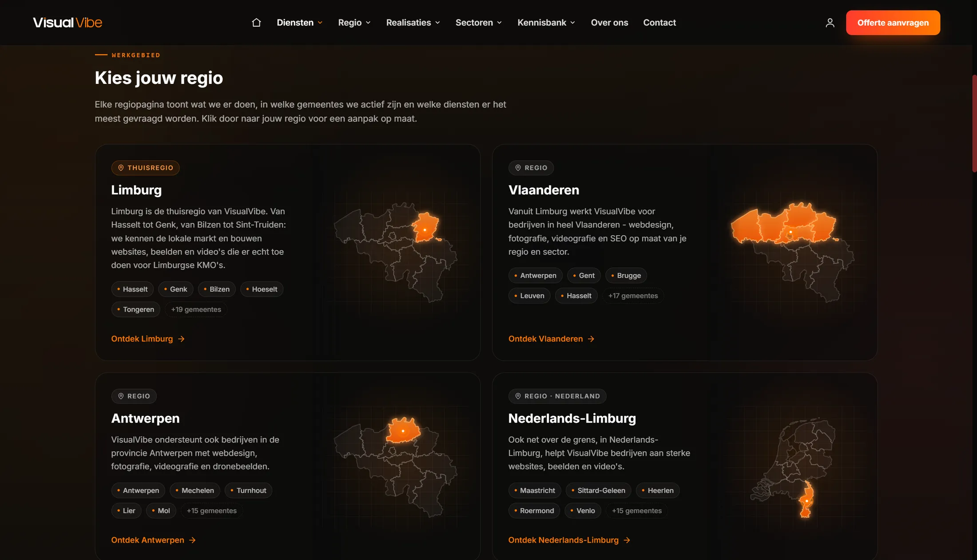Click the arrow next to Ontdek Antwerpen

point(192,540)
